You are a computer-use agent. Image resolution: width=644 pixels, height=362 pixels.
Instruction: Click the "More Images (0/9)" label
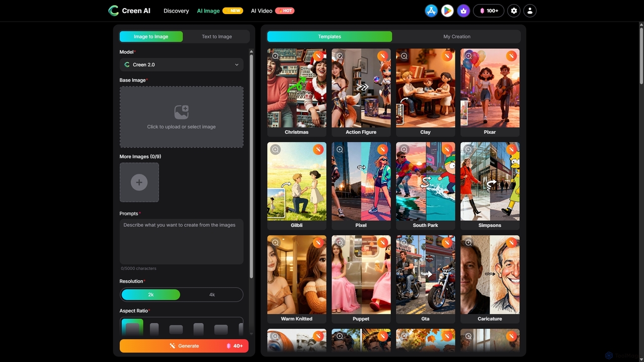tap(140, 156)
